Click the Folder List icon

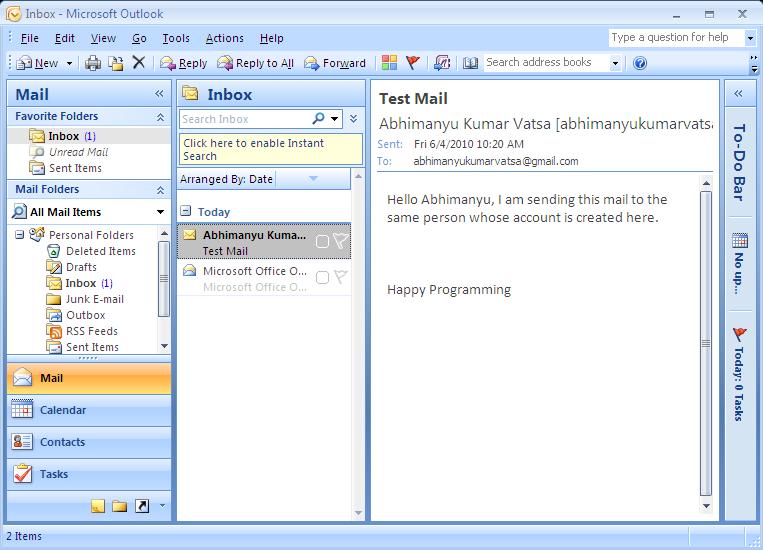120,507
